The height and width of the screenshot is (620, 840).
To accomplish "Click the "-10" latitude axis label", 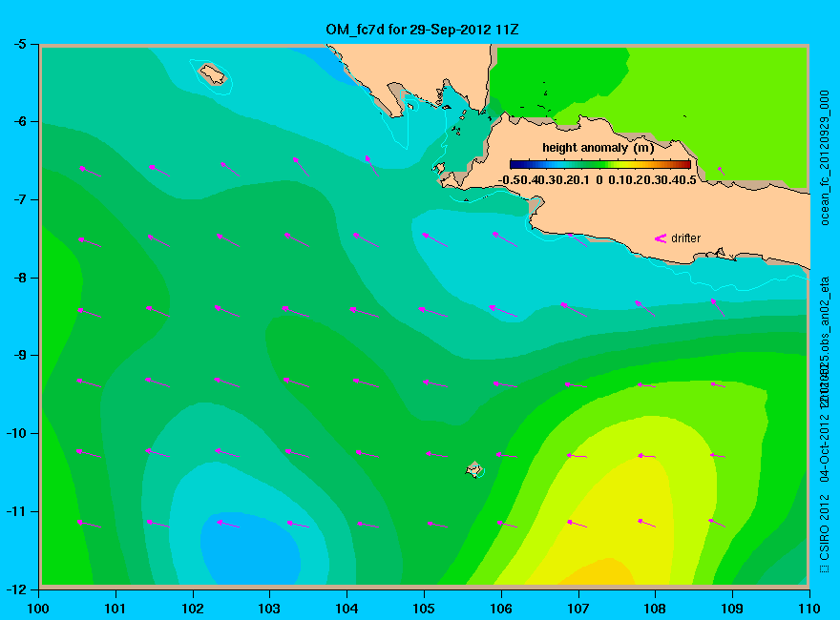I will click(16, 433).
